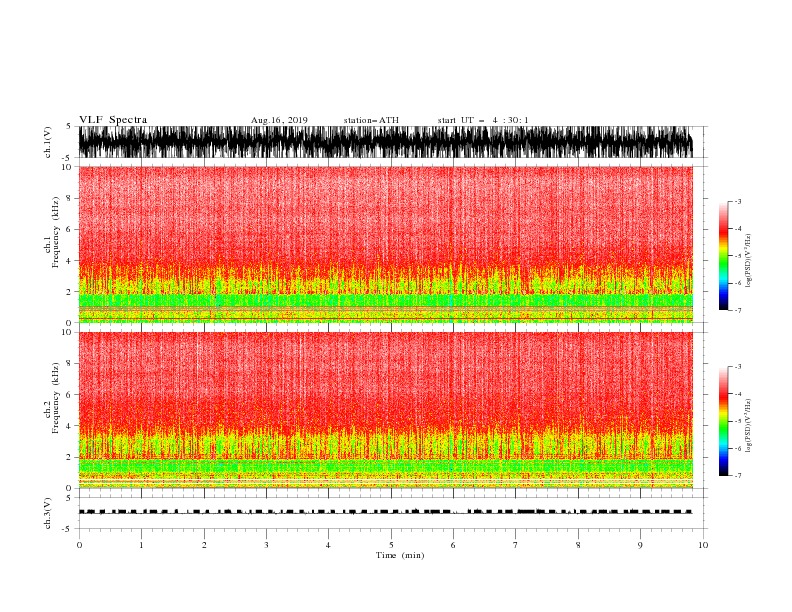Click the ch.1 spectrogram panel
The width and height of the screenshot is (792, 612).
tap(386, 244)
